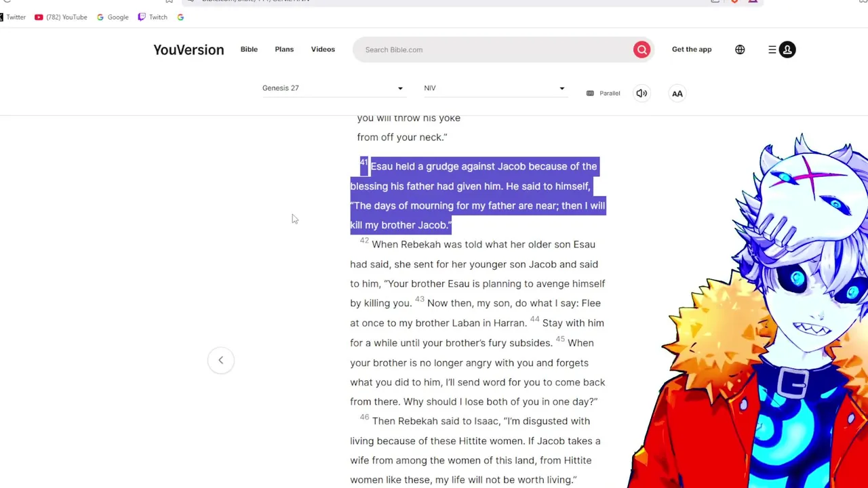Click verse 46 'Then Rebekah said to Isaac'
Viewport: 868px width, 488px height.
tap(475, 450)
